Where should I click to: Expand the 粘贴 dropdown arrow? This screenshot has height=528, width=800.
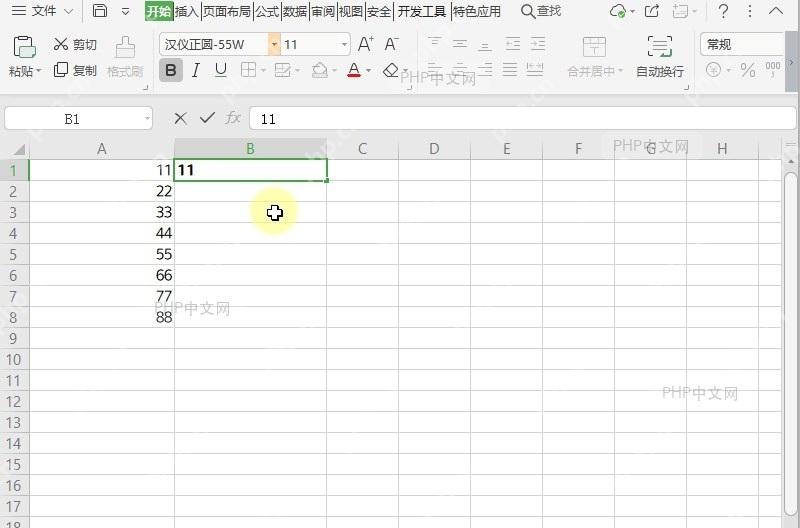click(39, 71)
